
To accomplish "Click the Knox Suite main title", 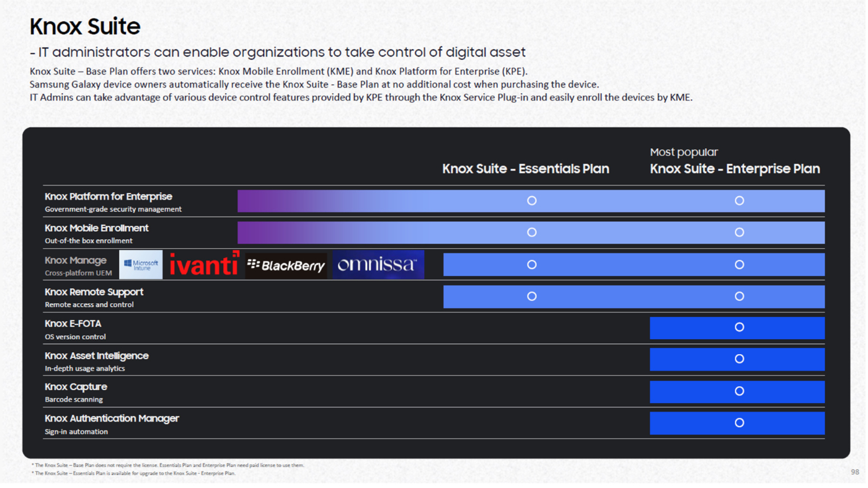I will 85,27.
